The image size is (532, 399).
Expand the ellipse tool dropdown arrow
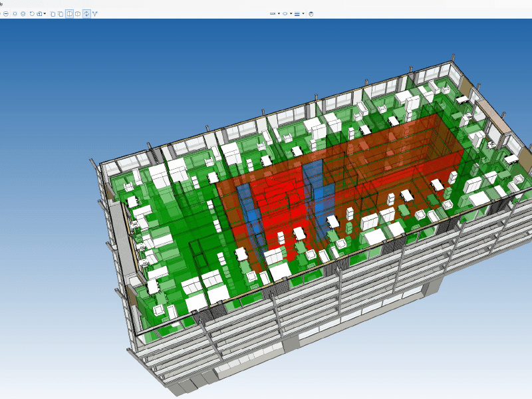coord(291,13)
